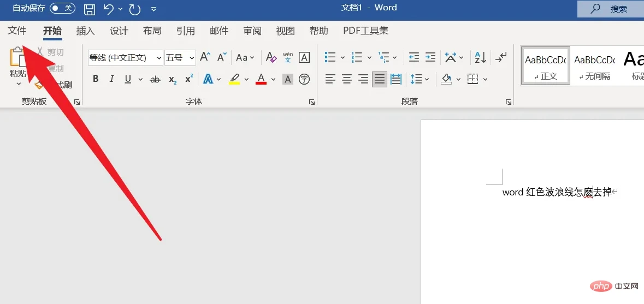Toggle the AutoSave switch
644x304 pixels.
click(x=63, y=8)
